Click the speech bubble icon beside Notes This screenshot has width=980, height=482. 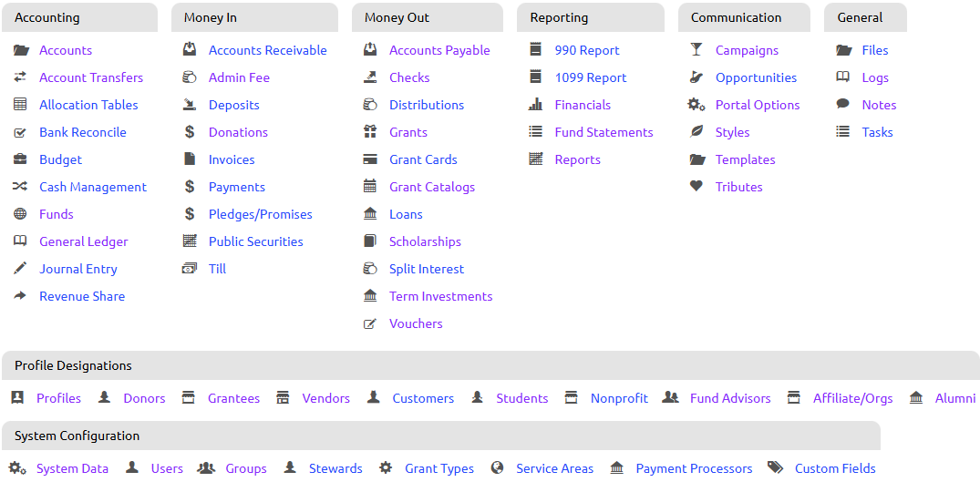[843, 104]
